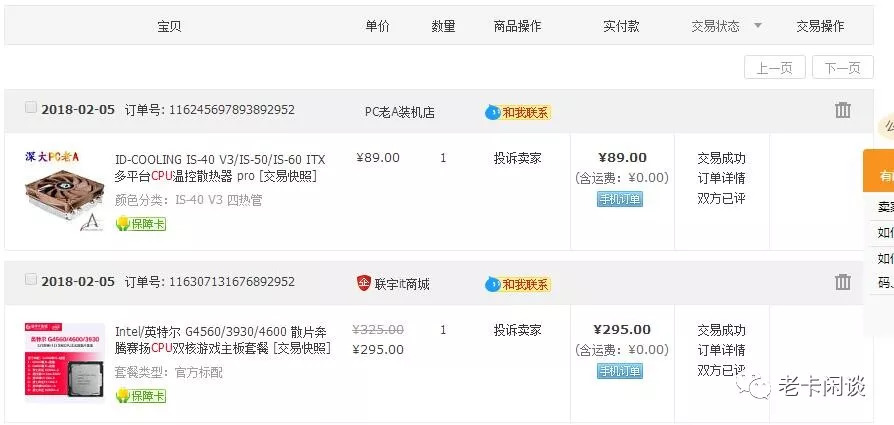Open 订单详情 for the Intel G4560 order
This screenshot has height=425, width=894.
(721, 350)
